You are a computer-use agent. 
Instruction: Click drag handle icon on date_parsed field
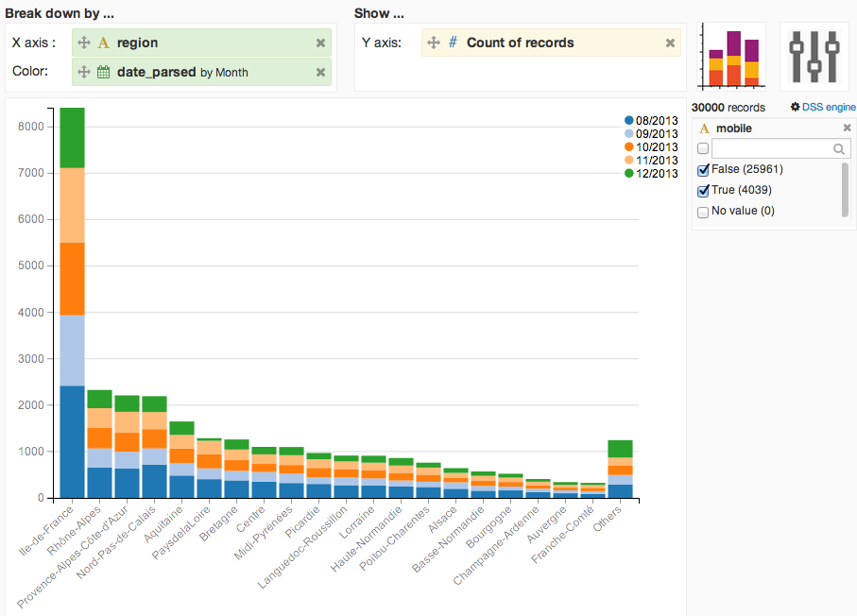pyautogui.click(x=84, y=72)
